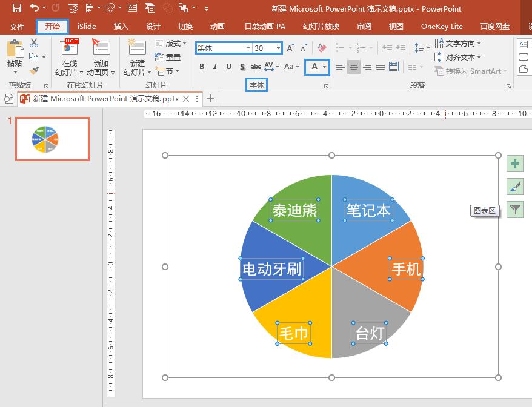
Task: Select slide 1 thumbnail in the panel
Action: [x=52, y=139]
